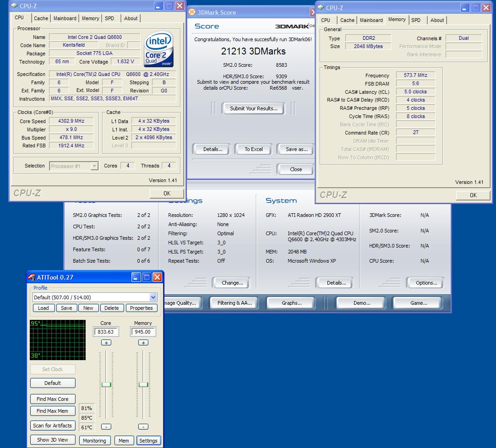Click Find Max Mem
Image resolution: width=496 pixels, height=448 pixels.
[x=53, y=411]
